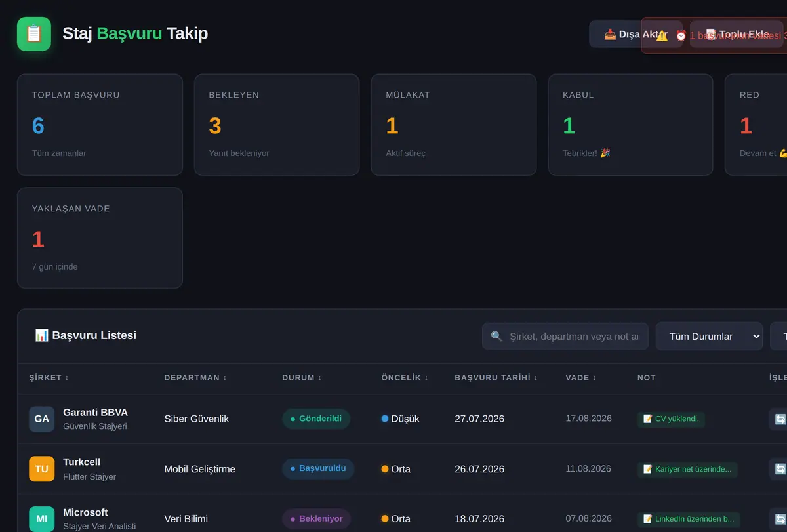The image size is (787, 532).
Task: Focus the Şirket, departman veya not search field
Action: [x=565, y=337]
